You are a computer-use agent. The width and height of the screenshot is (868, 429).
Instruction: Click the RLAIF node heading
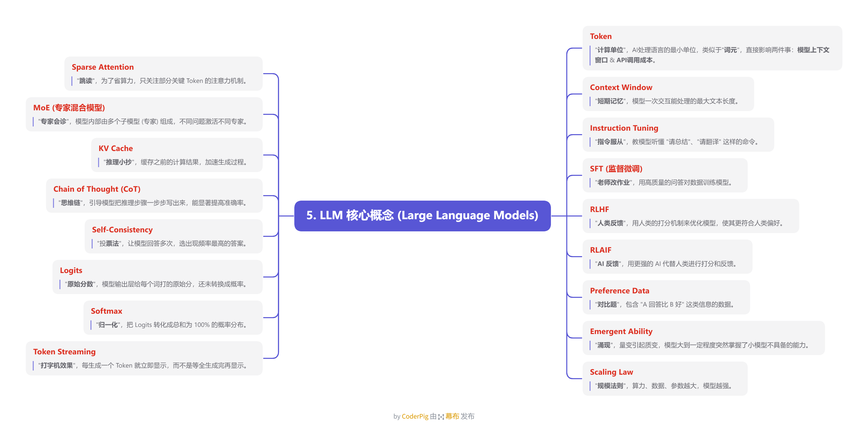(x=600, y=250)
